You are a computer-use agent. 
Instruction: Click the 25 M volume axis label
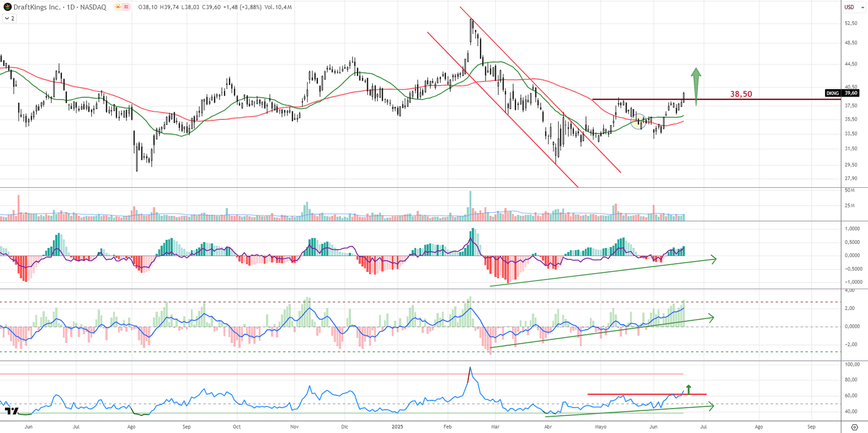coord(850,206)
